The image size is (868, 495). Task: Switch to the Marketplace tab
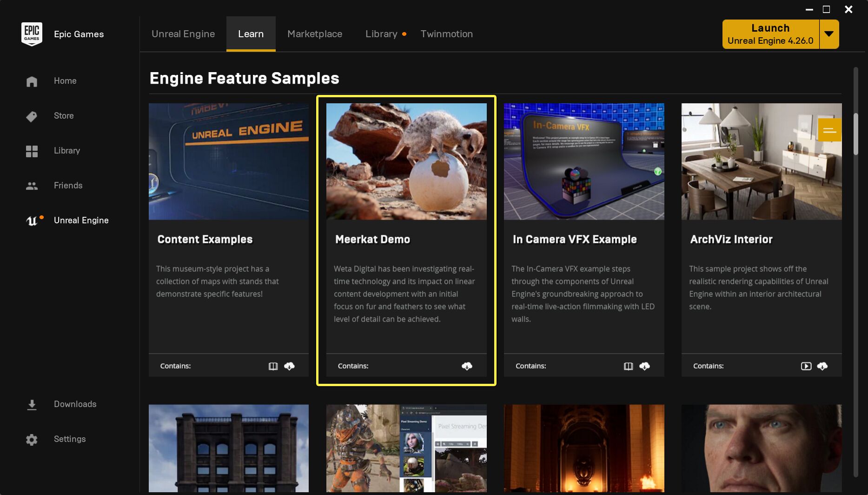[315, 33]
